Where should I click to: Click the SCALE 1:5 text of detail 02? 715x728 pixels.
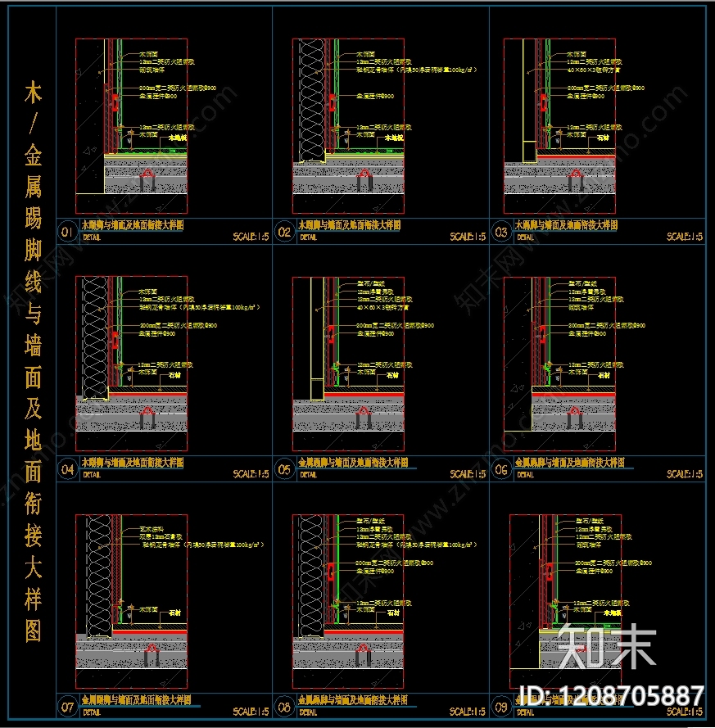click(x=468, y=237)
